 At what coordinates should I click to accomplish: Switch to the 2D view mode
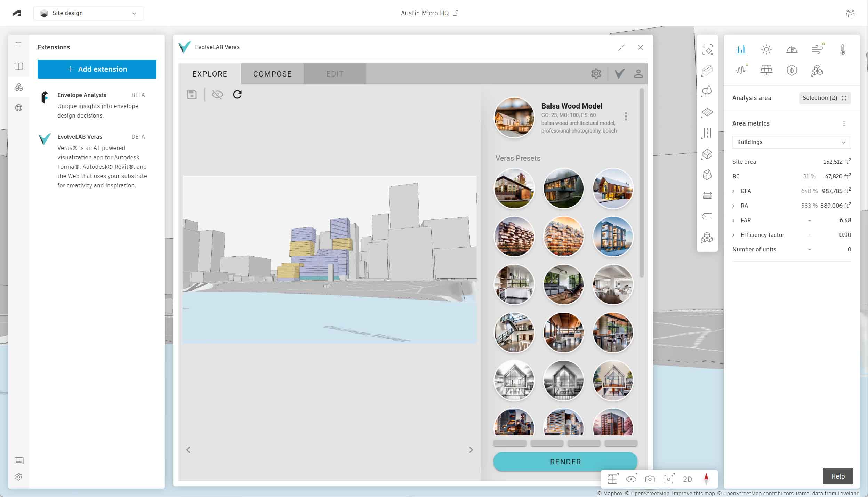click(688, 479)
